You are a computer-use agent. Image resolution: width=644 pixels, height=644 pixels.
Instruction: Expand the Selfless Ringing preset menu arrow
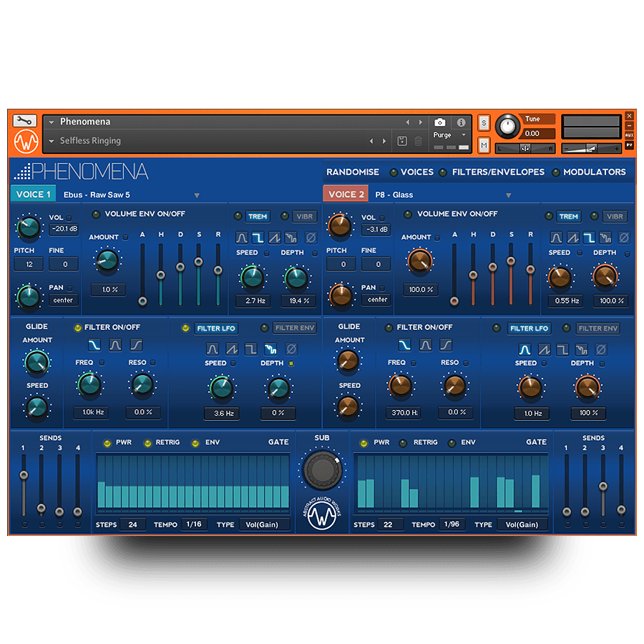(x=52, y=141)
